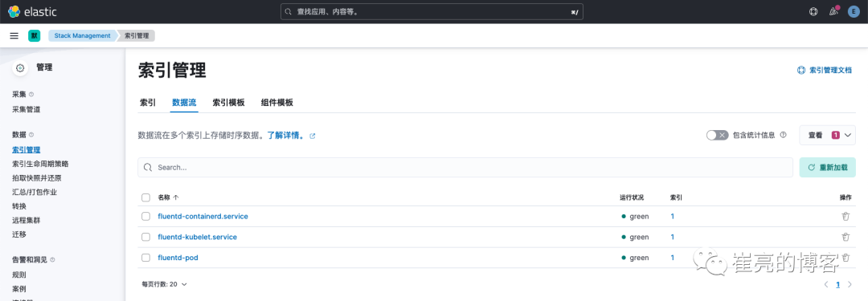Open the 查看 filter dropdown

coord(828,135)
